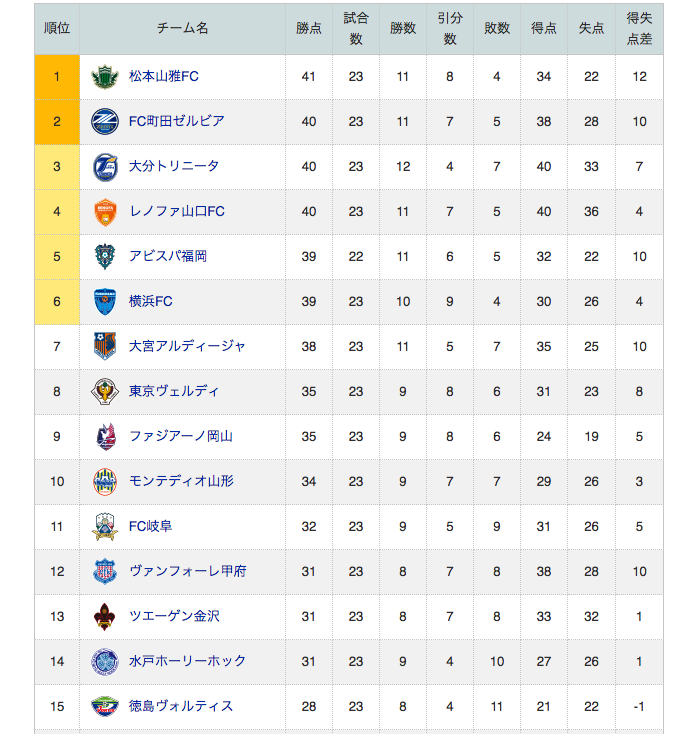Open the 松本山雅FC team link

[164, 76]
